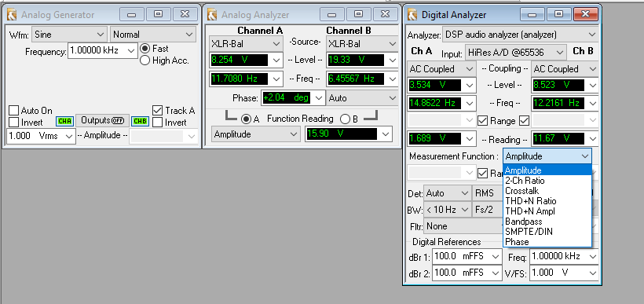
Task: Select 2-Ch Ratio measurement function
Action: [547, 181]
